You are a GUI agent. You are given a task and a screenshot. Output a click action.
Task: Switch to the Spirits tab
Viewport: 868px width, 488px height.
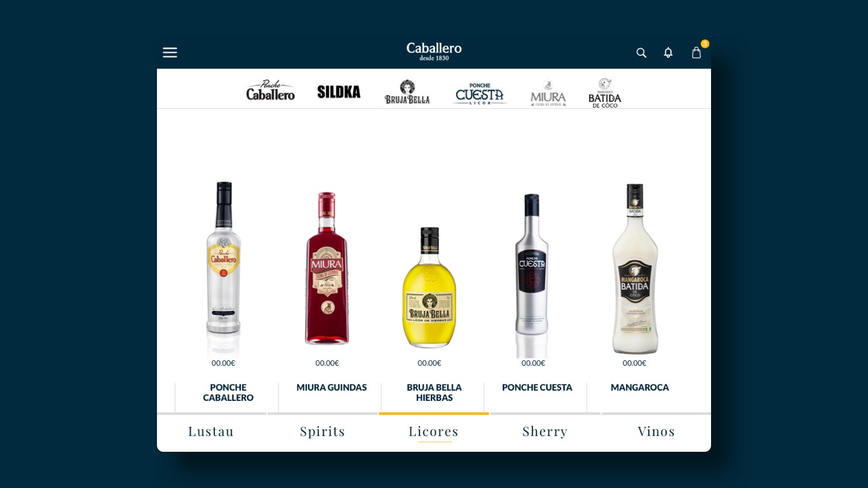coord(323,431)
